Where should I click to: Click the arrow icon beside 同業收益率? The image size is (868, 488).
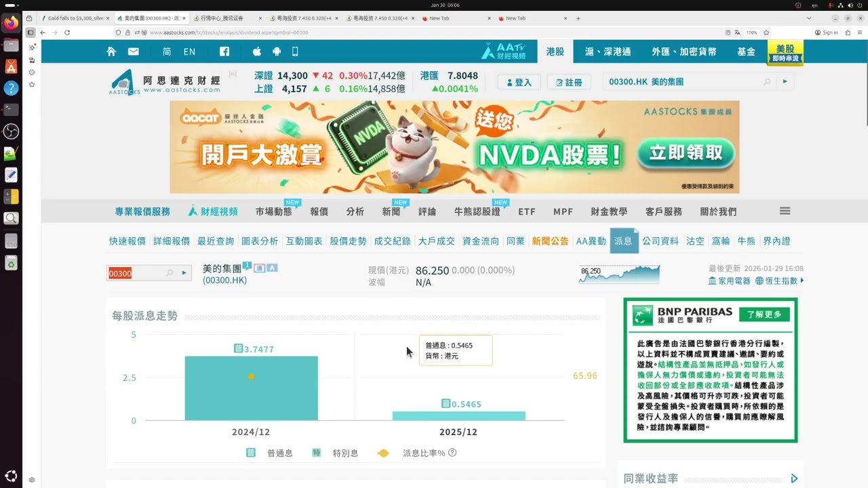794,479
